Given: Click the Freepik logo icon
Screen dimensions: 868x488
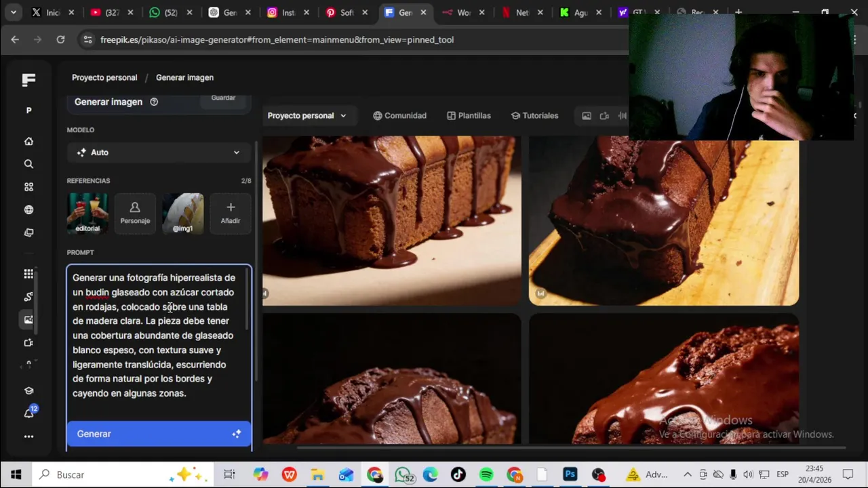Looking at the screenshot, I should pyautogui.click(x=28, y=80).
